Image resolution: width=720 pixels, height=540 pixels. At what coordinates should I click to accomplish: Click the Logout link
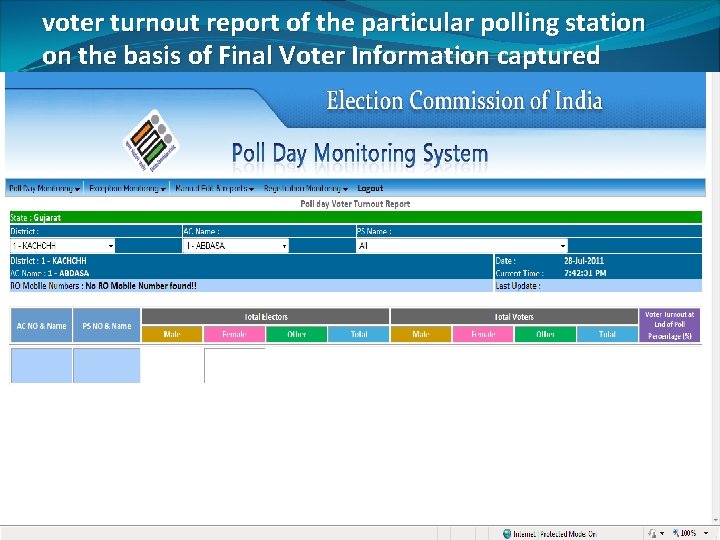(x=370, y=188)
